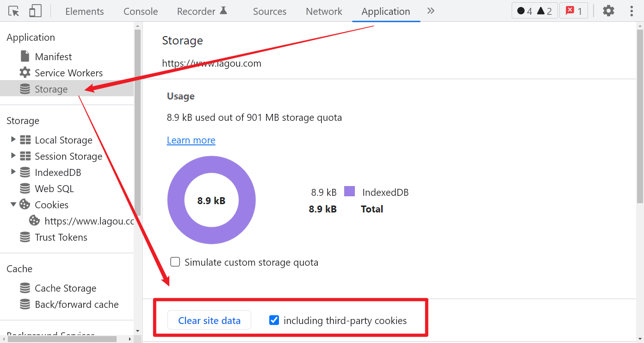
Task: Open the https://www.lagou.co cookies entry
Action: (x=89, y=221)
